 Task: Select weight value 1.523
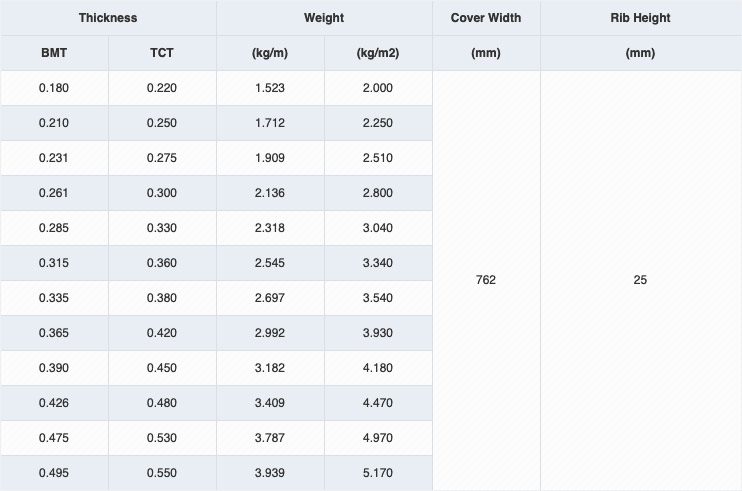click(x=270, y=88)
